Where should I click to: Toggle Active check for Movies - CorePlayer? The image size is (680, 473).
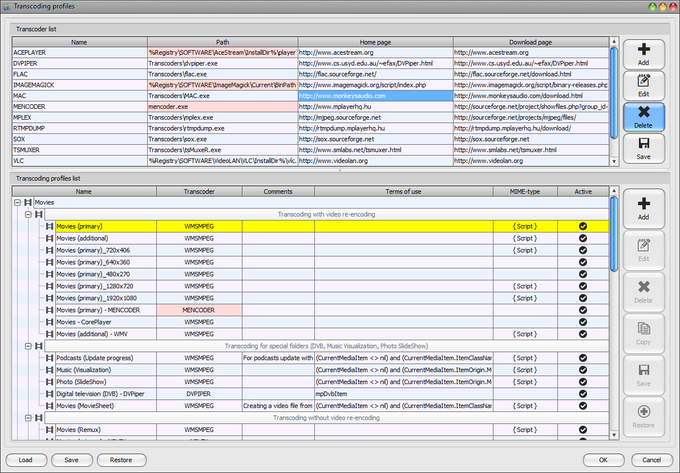point(583,322)
